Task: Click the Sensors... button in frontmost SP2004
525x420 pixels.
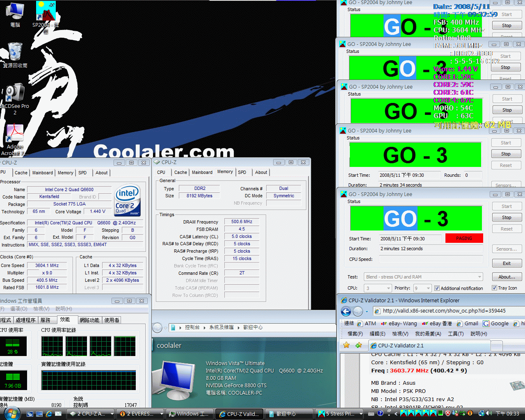Action: (x=507, y=249)
